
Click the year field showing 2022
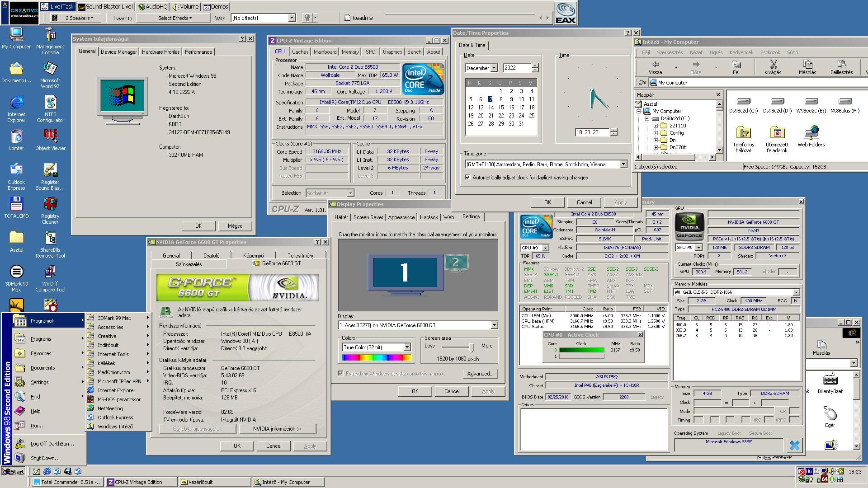pyautogui.click(x=517, y=68)
